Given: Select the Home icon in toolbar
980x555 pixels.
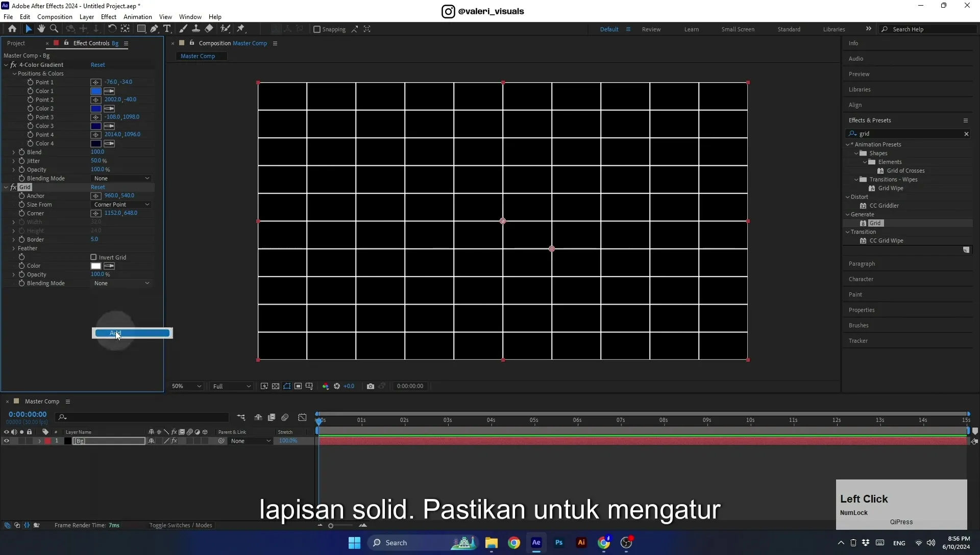Looking at the screenshot, I should [12, 29].
